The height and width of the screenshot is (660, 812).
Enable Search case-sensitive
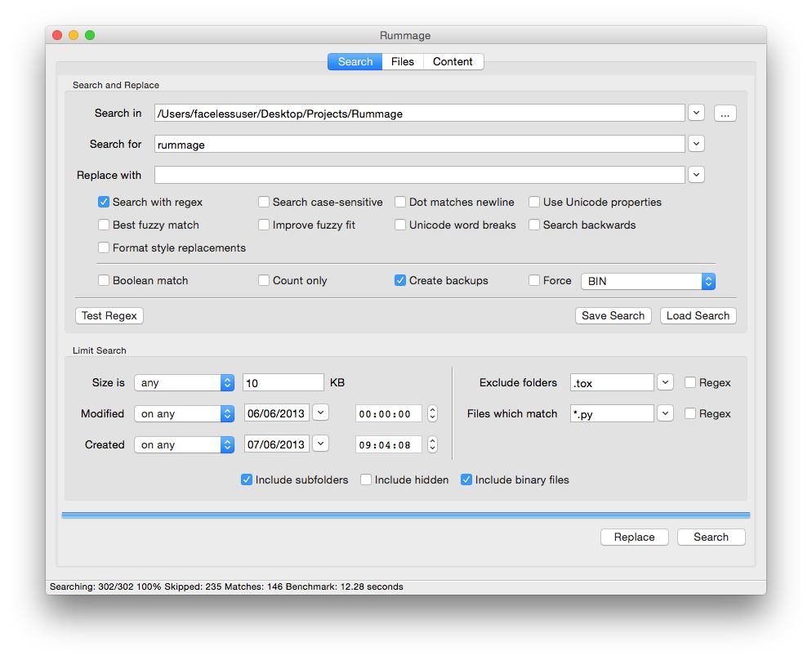263,202
